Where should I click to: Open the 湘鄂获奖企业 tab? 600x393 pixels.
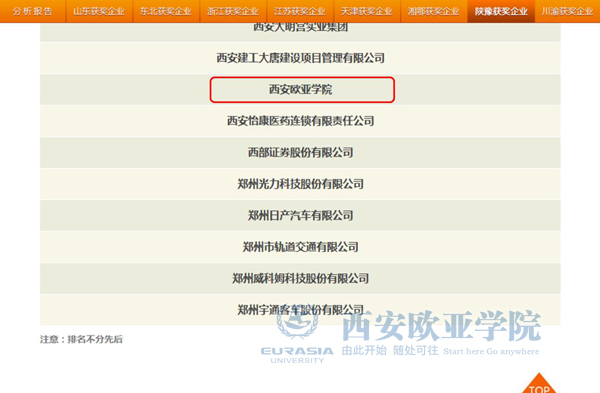coord(434,11)
